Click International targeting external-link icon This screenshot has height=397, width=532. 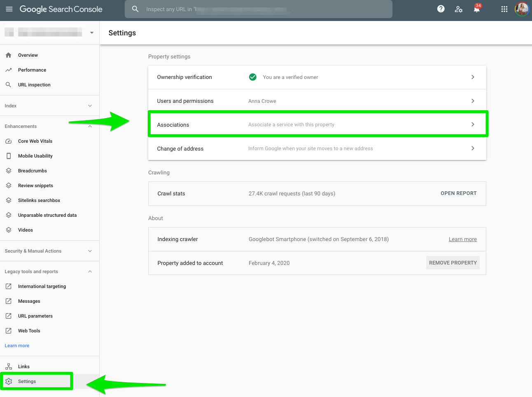click(x=9, y=286)
